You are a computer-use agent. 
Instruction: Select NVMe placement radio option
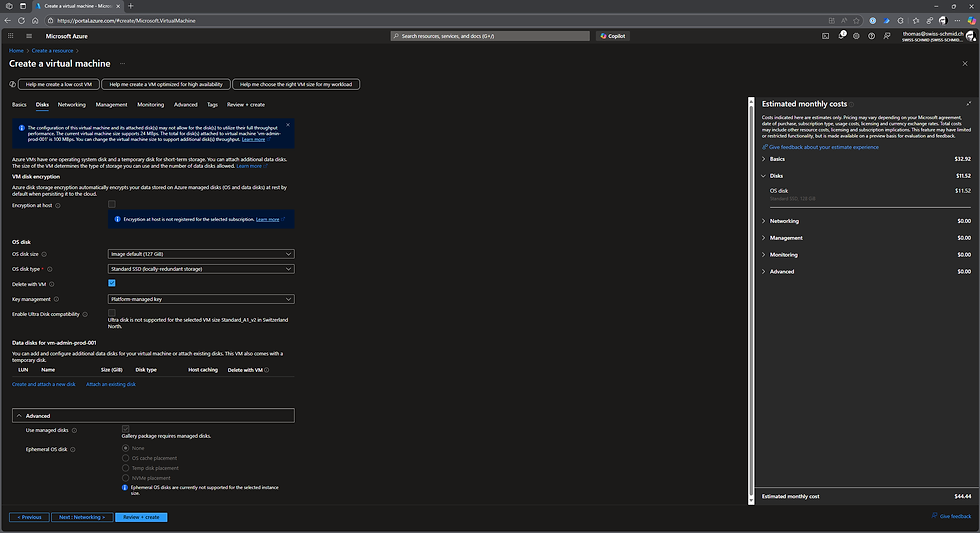126,478
